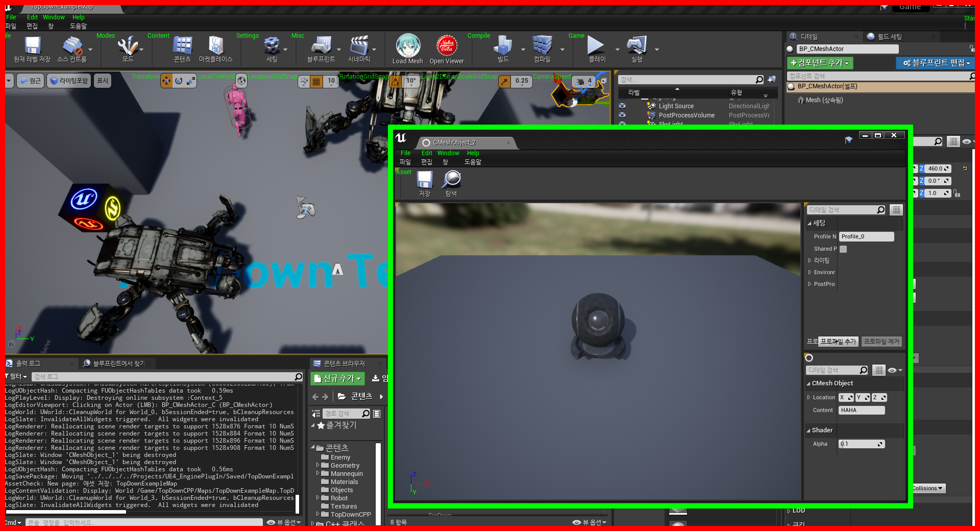Hide the Light Source with its eye toggle
The height and width of the screenshot is (531, 980).
coord(622,106)
